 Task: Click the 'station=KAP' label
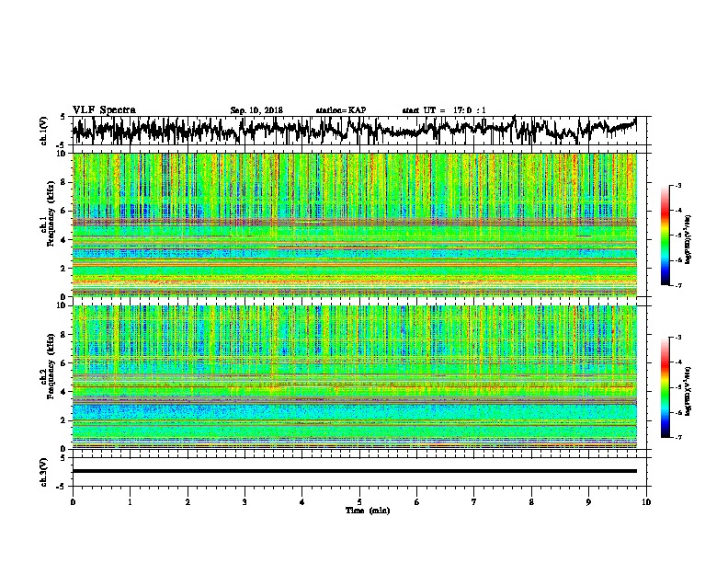tap(341, 110)
